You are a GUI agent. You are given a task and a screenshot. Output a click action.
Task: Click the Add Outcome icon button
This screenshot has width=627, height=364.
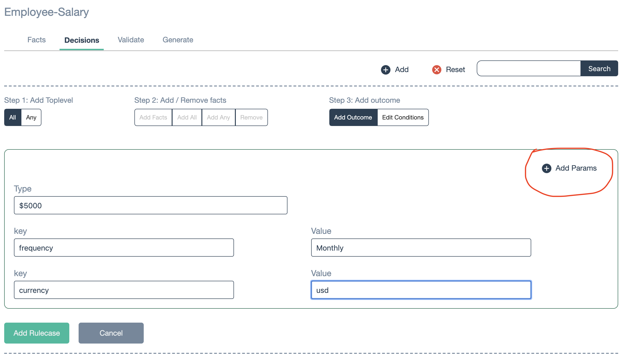pyautogui.click(x=353, y=117)
